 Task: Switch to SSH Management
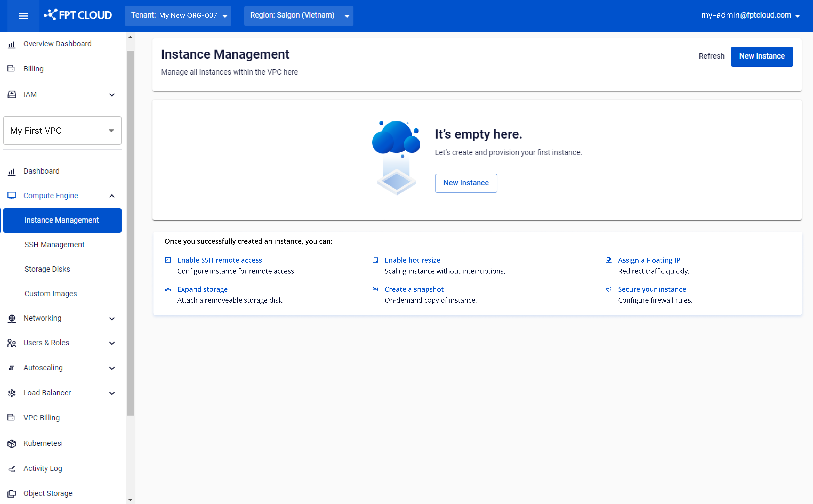point(55,244)
